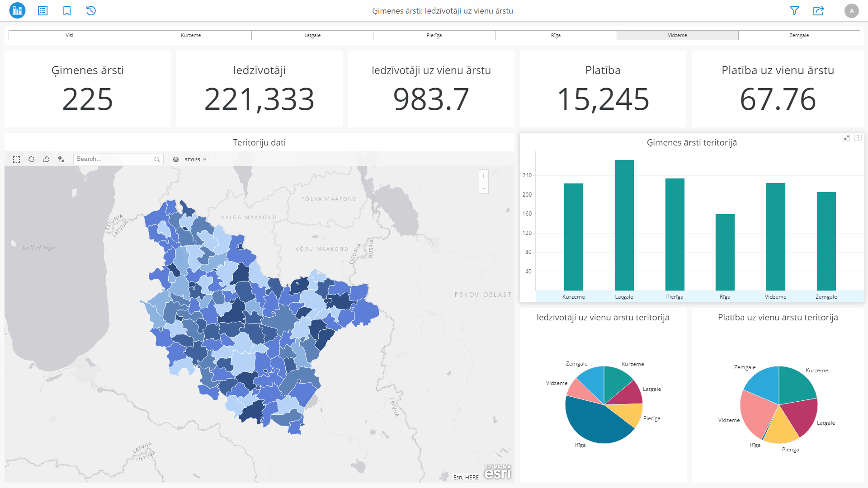Open the report list view icon
The height and width of the screenshot is (488, 868).
42,11
